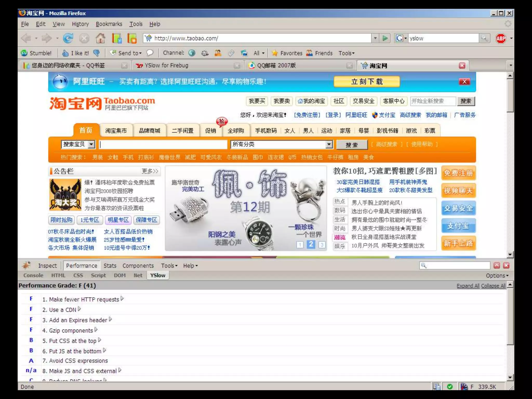
Task: Click the Home icon in toolbar
Action: [x=101, y=38]
